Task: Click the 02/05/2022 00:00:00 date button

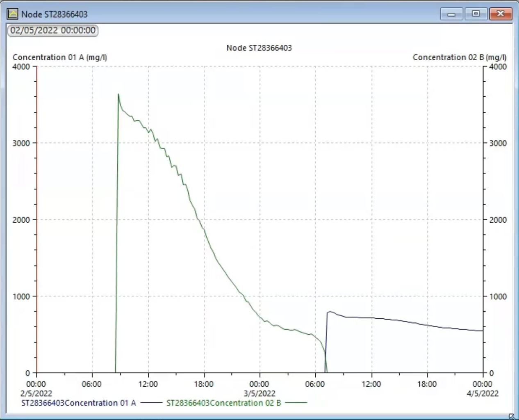Action: coord(53,30)
